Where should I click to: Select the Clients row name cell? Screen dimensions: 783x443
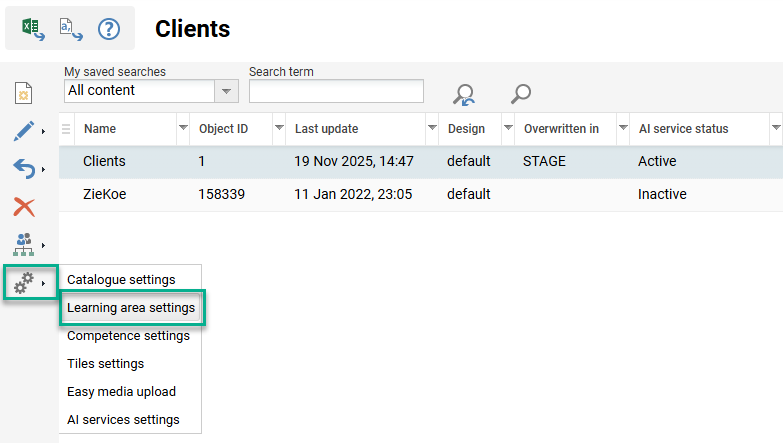coord(104,161)
